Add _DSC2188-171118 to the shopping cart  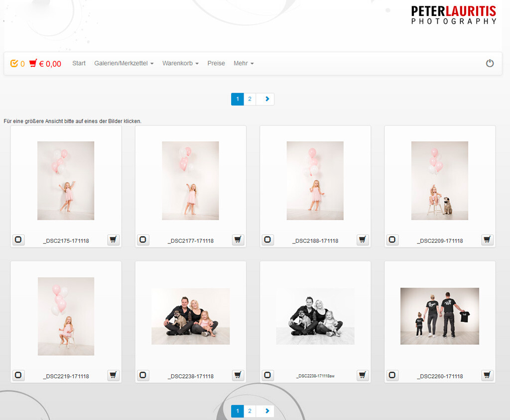(x=363, y=240)
